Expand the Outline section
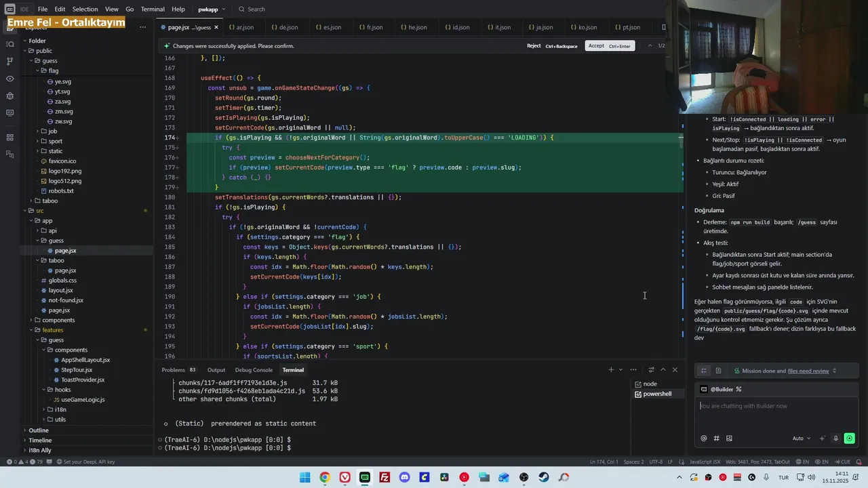 point(38,430)
